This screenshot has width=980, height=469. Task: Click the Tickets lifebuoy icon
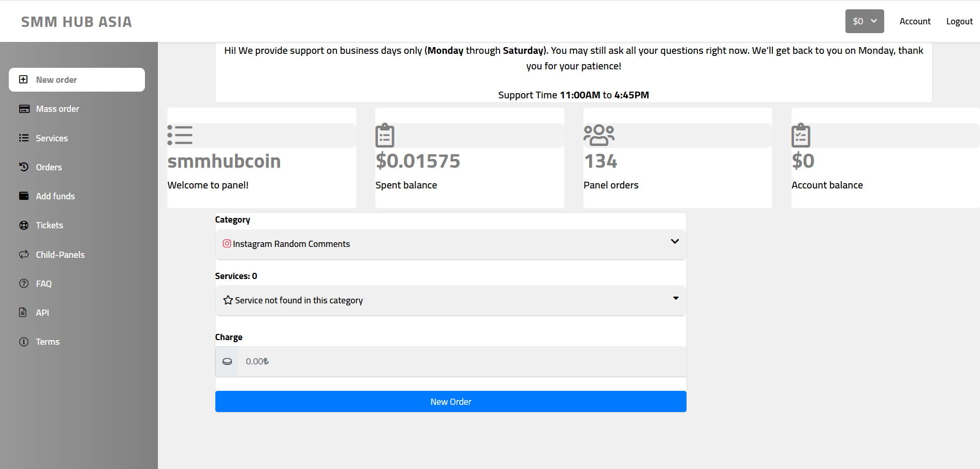24,225
